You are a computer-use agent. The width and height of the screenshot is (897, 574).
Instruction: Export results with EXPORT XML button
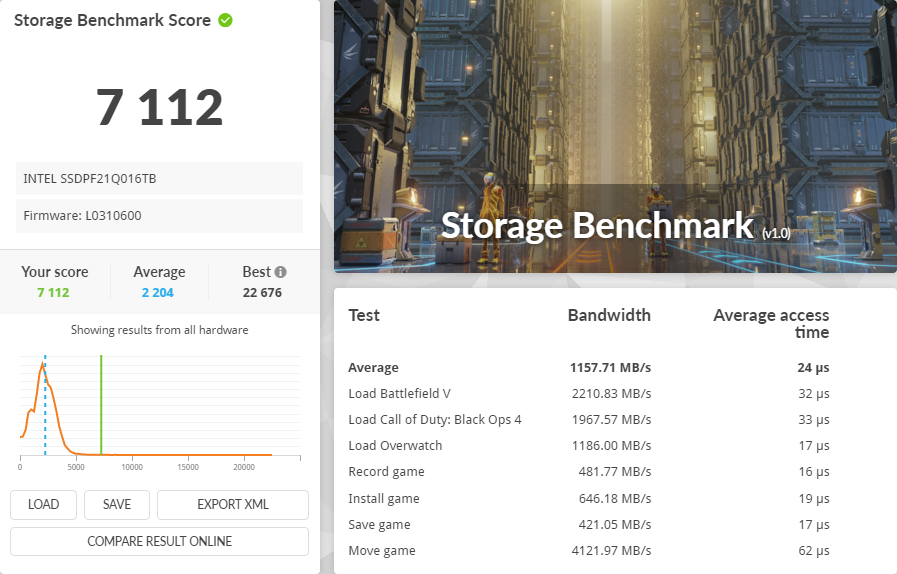click(233, 505)
